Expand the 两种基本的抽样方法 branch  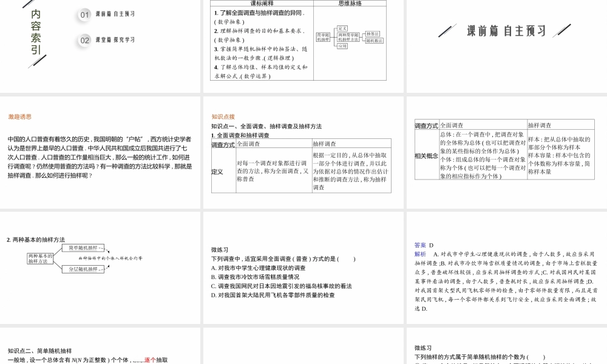(x=40, y=258)
